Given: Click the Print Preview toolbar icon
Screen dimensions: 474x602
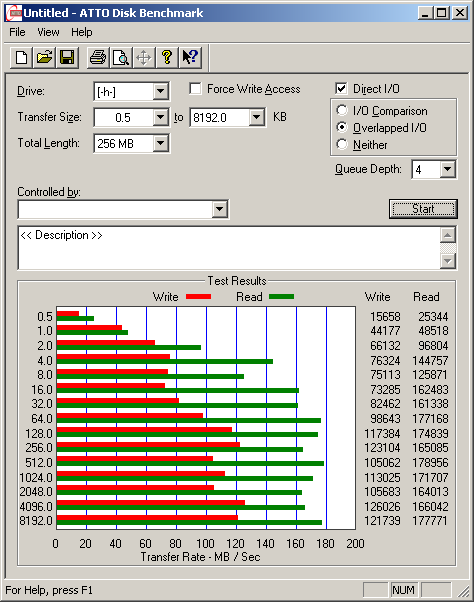Looking at the screenshot, I should pyautogui.click(x=121, y=58).
